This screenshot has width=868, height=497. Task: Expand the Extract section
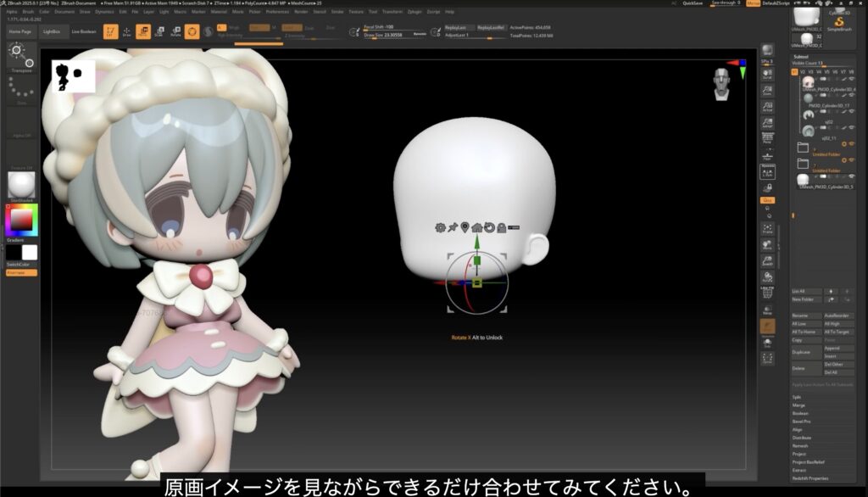[x=798, y=471]
